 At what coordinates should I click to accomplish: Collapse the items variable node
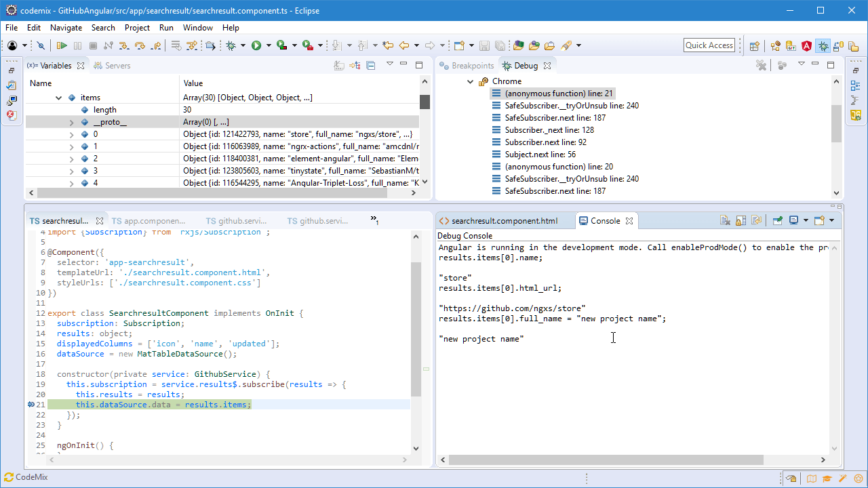click(x=59, y=98)
